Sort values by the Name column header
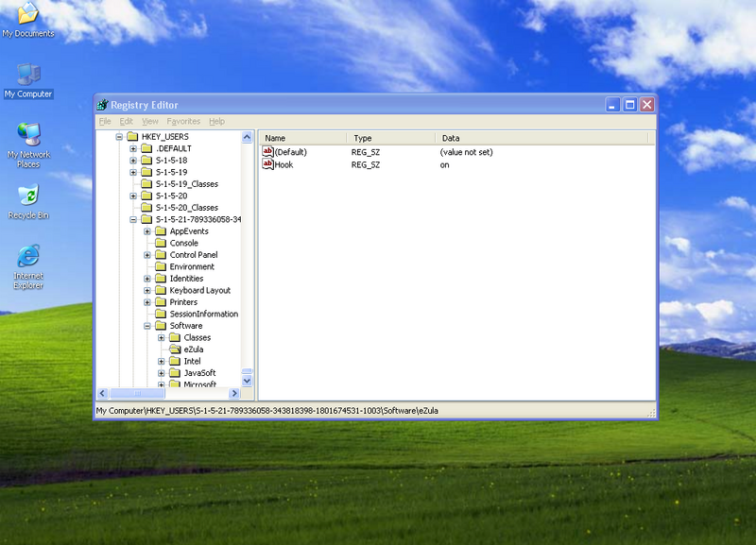 [302, 138]
